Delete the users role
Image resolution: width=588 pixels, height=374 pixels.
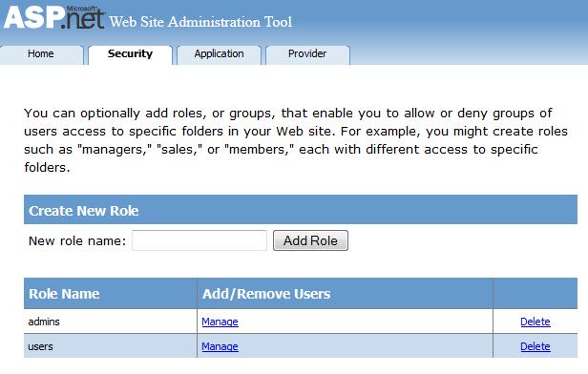pos(535,346)
